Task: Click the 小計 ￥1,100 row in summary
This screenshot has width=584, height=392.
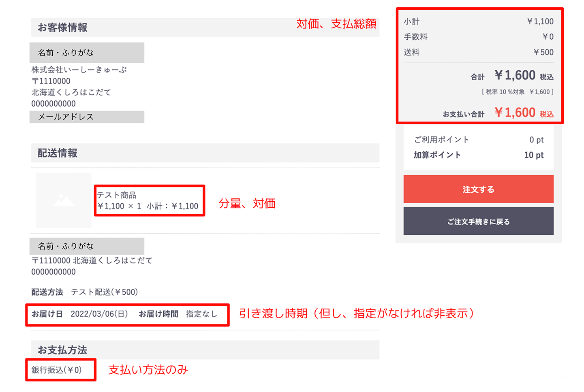Action: click(478, 21)
